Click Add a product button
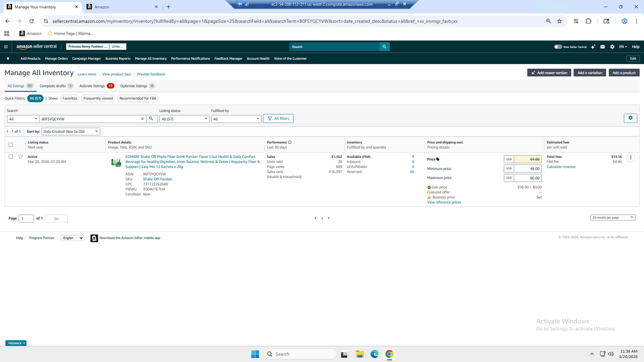 (624, 73)
